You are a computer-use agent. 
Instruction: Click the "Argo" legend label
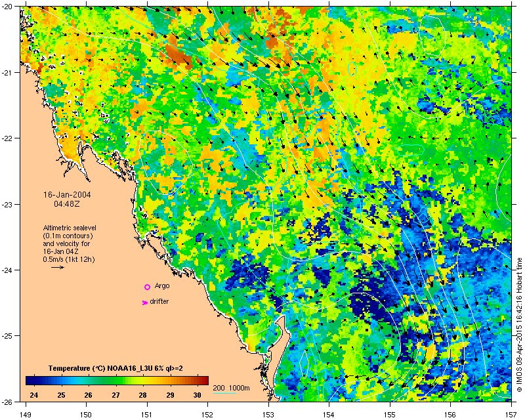[x=162, y=286]
